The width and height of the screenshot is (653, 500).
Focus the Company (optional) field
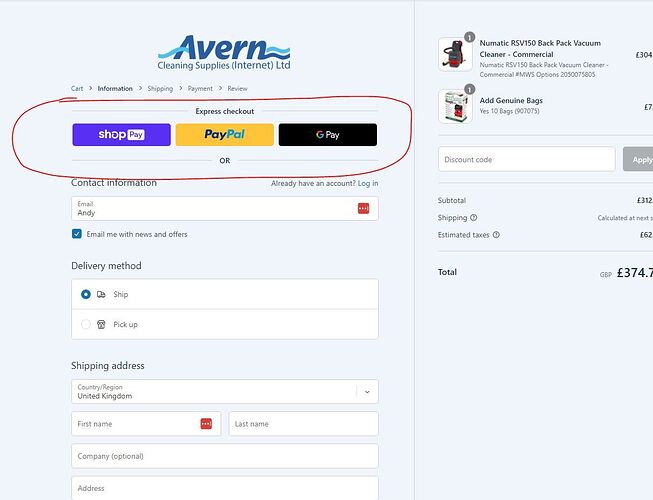(225, 456)
